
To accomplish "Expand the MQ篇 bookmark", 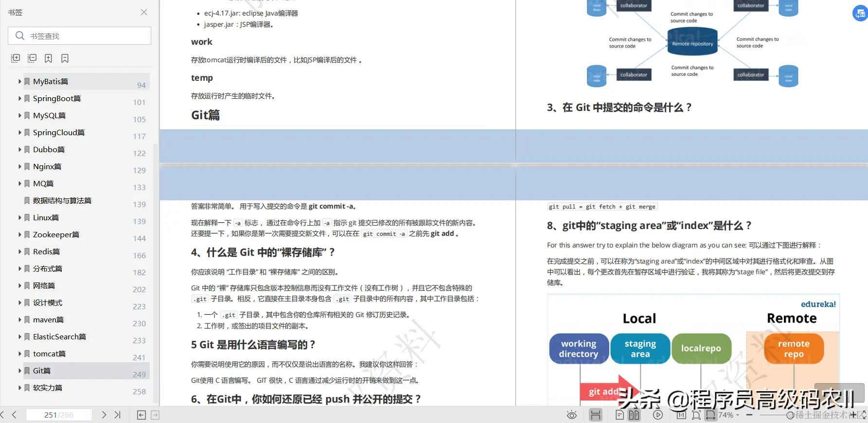I will tap(19, 183).
